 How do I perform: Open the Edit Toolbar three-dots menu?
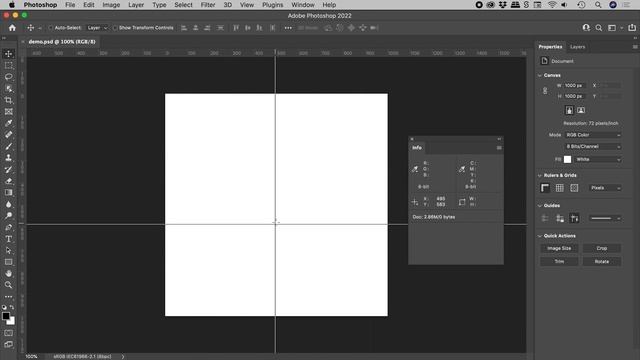(x=9, y=297)
